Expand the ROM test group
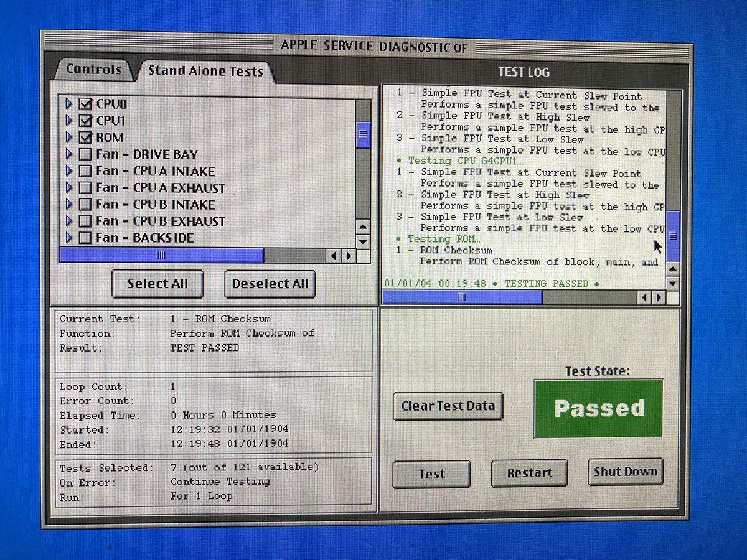The width and height of the screenshot is (747, 560). (69, 138)
